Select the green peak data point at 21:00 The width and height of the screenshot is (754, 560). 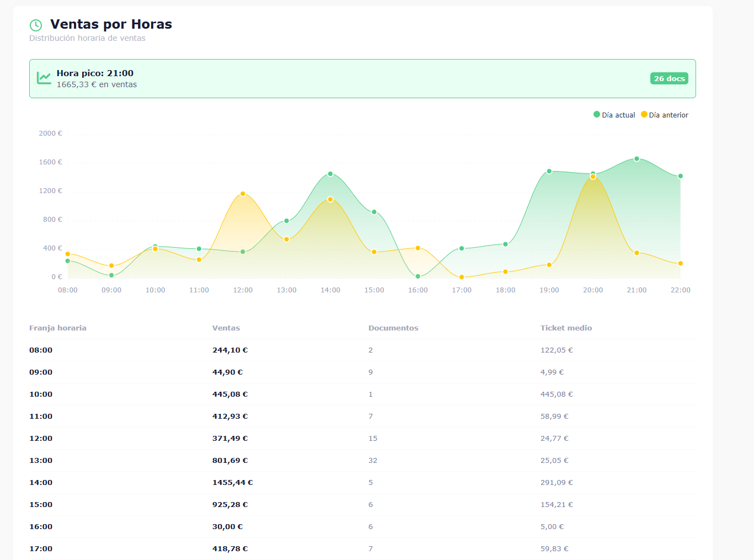[x=637, y=159]
